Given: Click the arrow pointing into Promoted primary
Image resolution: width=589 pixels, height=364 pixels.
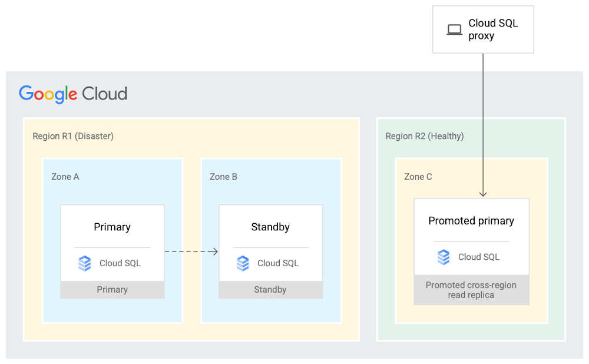Looking at the screenshot, I should coord(484,147).
